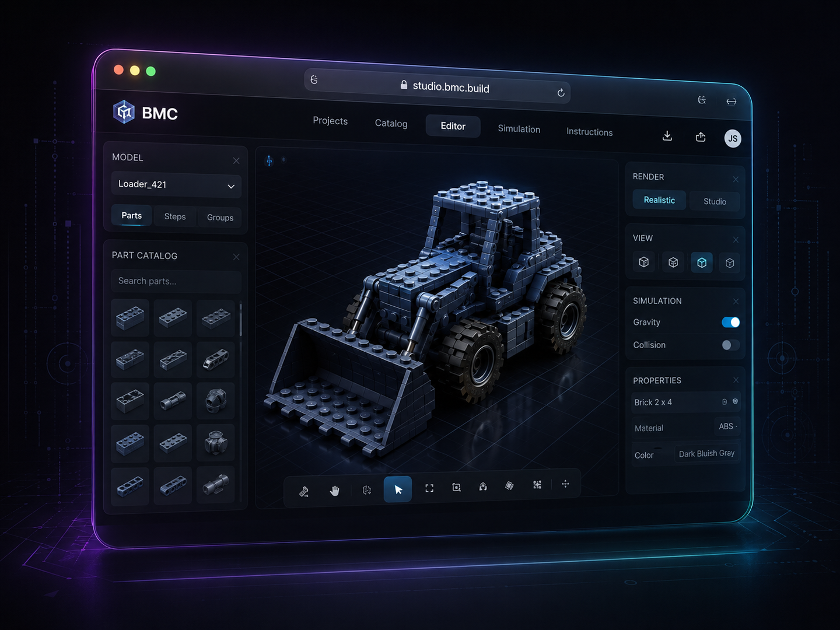Click the move-arrows icon after the toolbar divider
The height and width of the screenshot is (630, 840).
click(x=565, y=484)
